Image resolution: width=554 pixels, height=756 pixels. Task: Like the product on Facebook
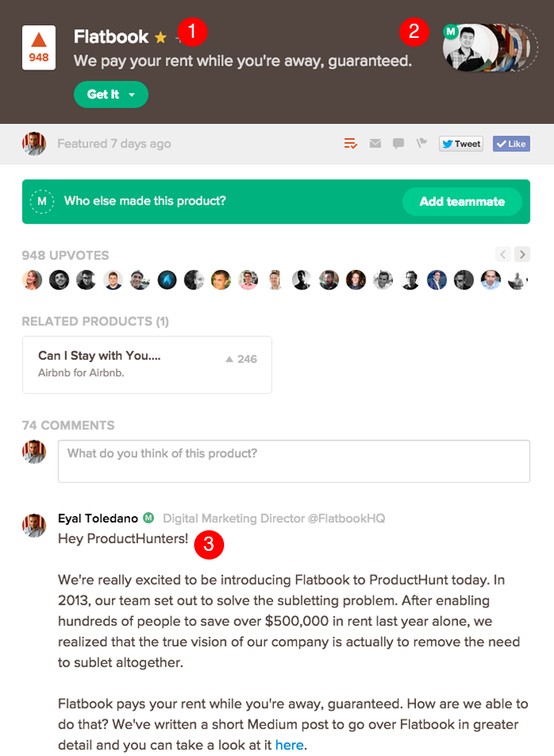coord(511,144)
